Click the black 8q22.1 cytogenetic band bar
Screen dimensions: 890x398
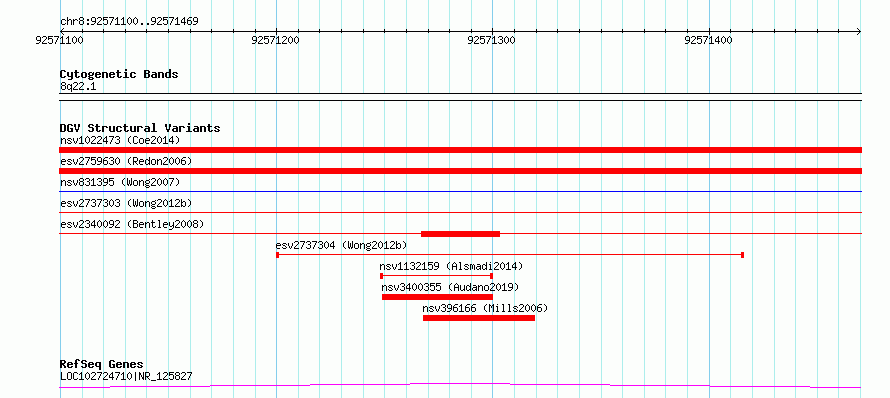pos(460,97)
